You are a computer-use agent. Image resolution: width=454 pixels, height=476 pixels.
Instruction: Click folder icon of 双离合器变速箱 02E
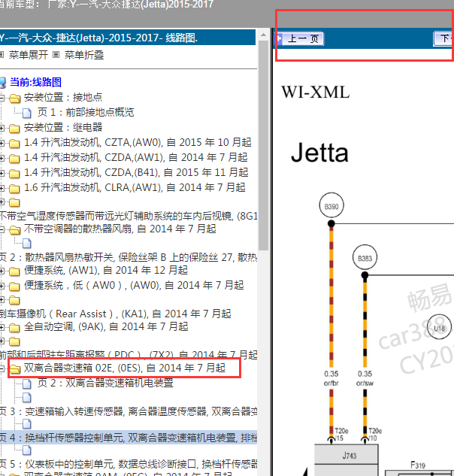(14, 368)
